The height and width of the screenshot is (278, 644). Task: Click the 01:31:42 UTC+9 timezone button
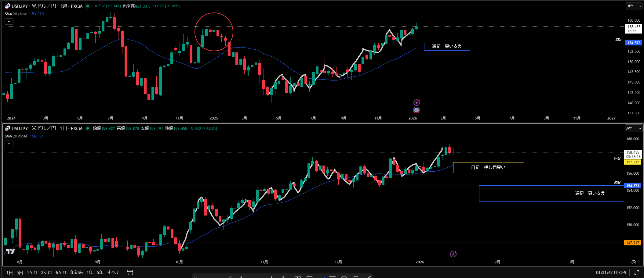coord(611,273)
